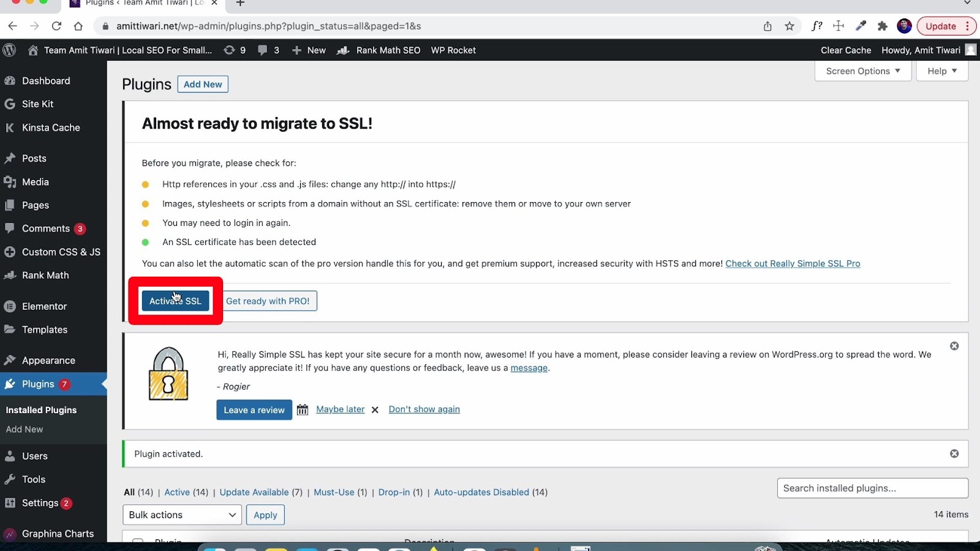Image resolution: width=980 pixels, height=551 pixels.
Task: Click the message link in review notice
Action: click(x=529, y=368)
